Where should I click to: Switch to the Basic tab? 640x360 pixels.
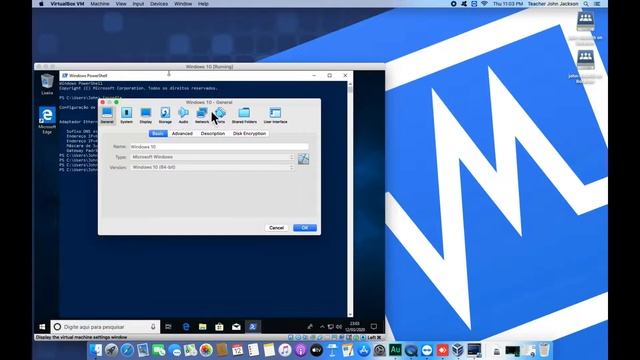pos(158,133)
